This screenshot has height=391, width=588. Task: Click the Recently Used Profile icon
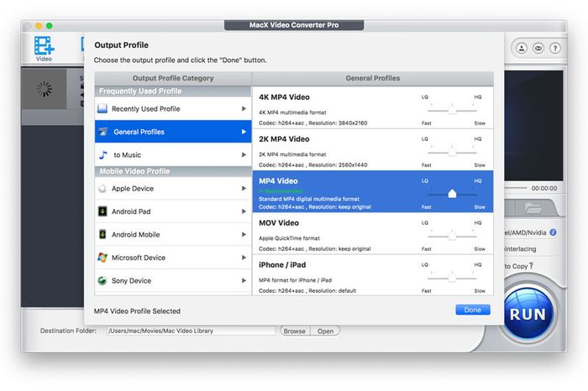click(x=102, y=108)
